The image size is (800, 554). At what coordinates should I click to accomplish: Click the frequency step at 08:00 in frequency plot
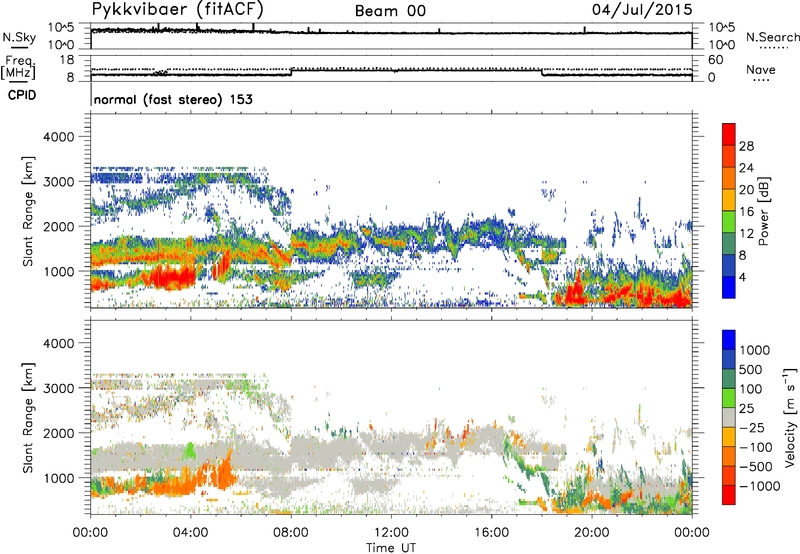291,72
